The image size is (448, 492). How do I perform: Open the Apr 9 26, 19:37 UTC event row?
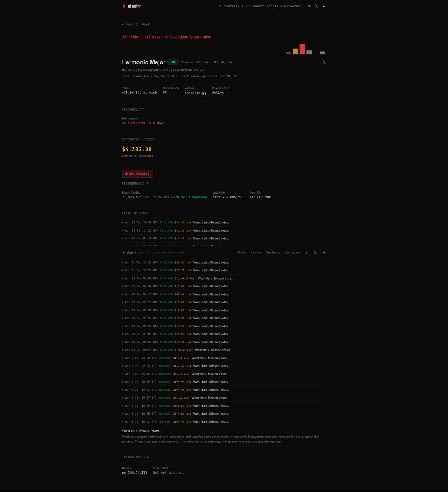pos(224,398)
